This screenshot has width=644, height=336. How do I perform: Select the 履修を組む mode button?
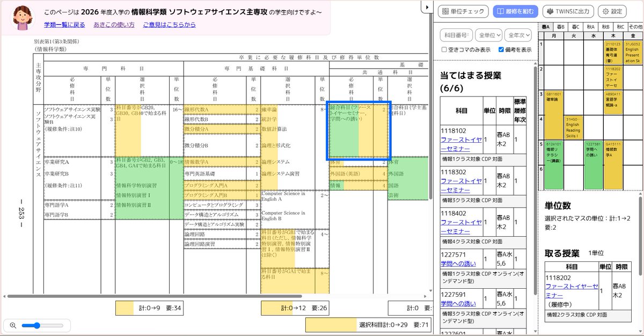(x=515, y=11)
